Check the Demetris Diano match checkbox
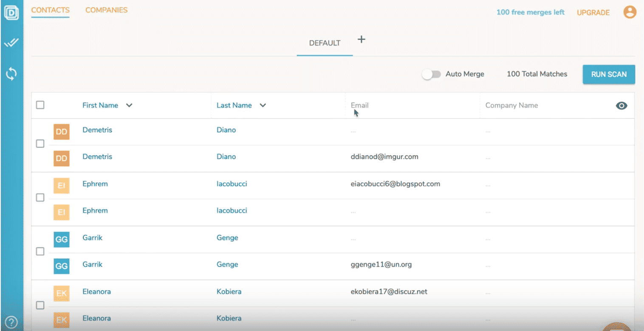 pyautogui.click(x=40, y=144)
